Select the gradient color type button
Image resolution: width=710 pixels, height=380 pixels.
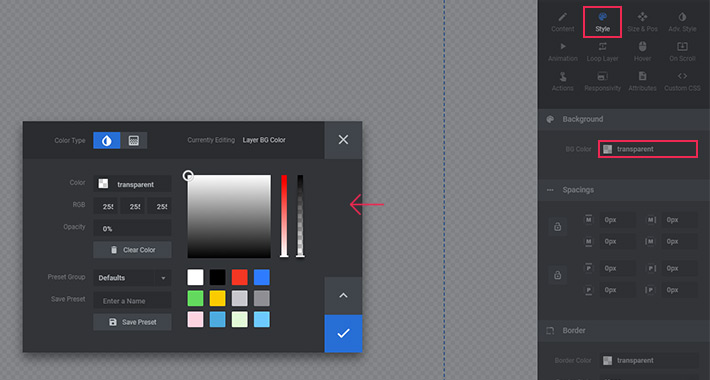coord(134,140)
